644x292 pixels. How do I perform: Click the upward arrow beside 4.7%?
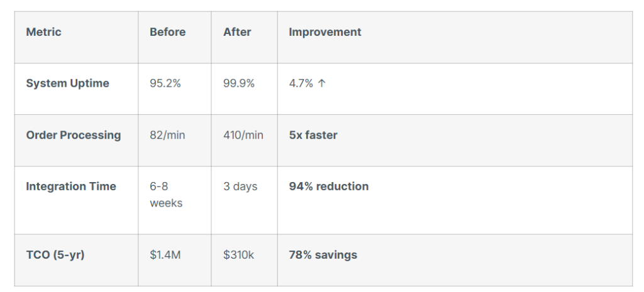322,84
